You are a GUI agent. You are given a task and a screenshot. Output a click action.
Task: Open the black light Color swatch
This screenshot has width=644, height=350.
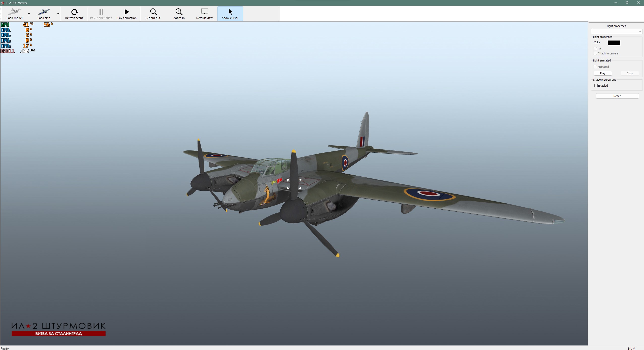pyautogui.click(x=614, y=43)
